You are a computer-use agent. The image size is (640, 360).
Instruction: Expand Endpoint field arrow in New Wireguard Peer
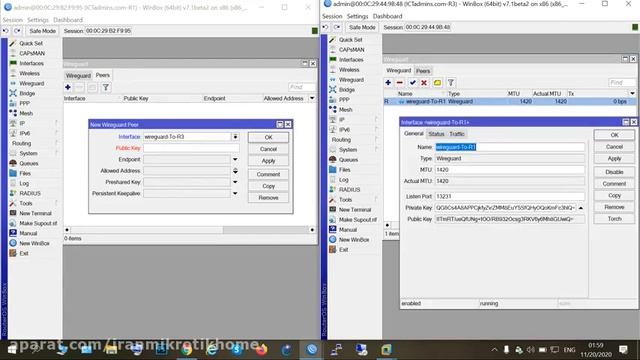pos(235,160)
